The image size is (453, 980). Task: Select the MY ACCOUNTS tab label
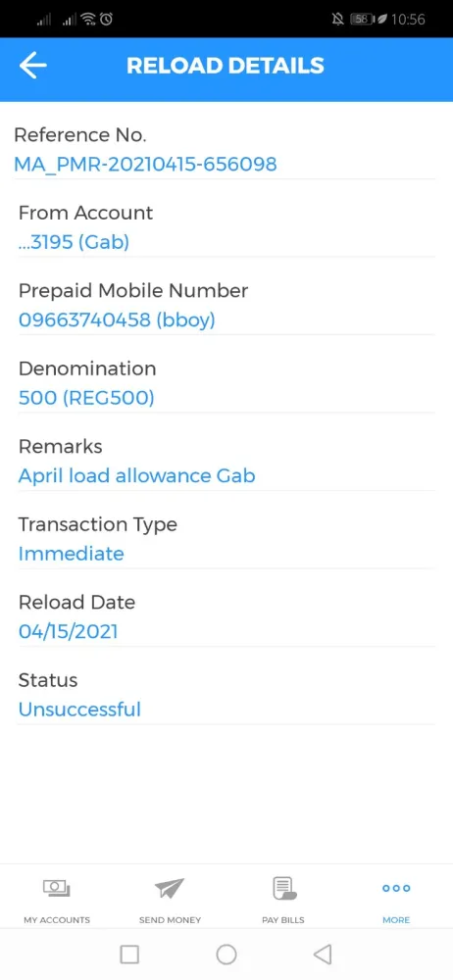[x=57, y=920]
